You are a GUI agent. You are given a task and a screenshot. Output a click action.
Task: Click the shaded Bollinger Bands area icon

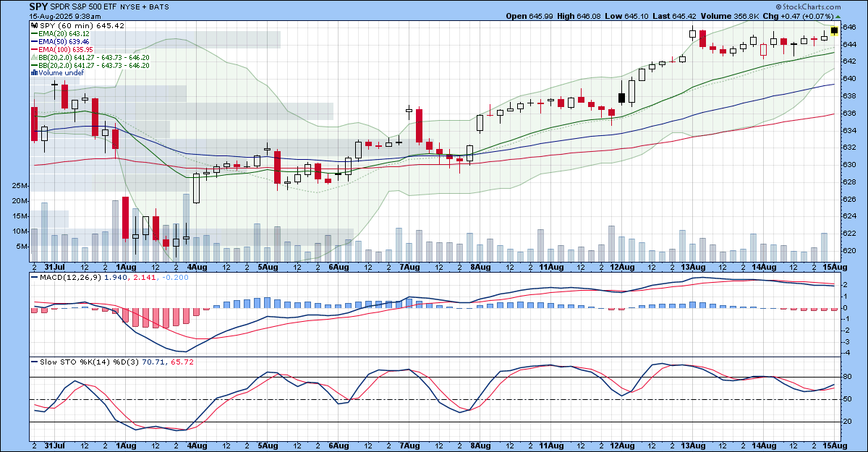(x=35, y=57)
